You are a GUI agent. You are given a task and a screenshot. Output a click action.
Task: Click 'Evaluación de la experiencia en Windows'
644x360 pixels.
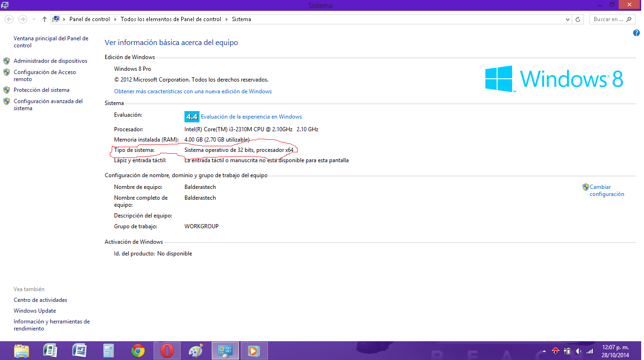point(252,116)
